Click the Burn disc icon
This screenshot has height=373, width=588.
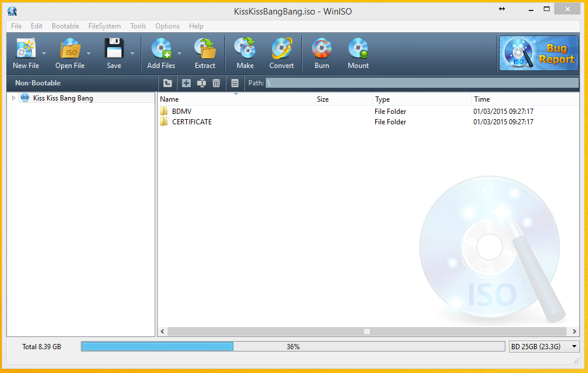pyautogui.click(x=322, y=48)
